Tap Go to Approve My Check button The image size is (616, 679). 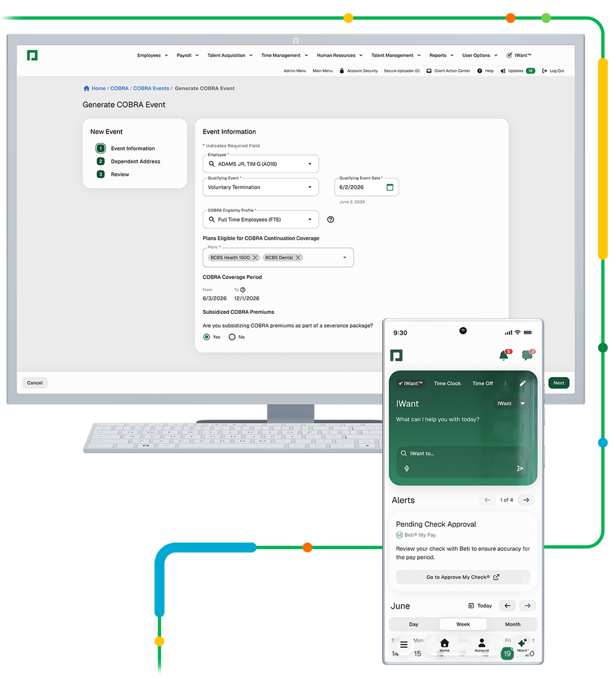(x=463, y=577)
